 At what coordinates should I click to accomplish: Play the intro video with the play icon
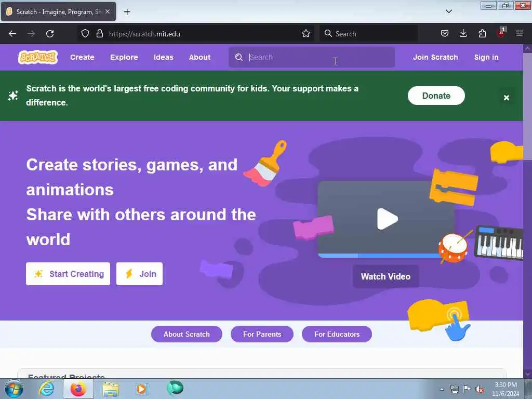[x=387, y=219]
